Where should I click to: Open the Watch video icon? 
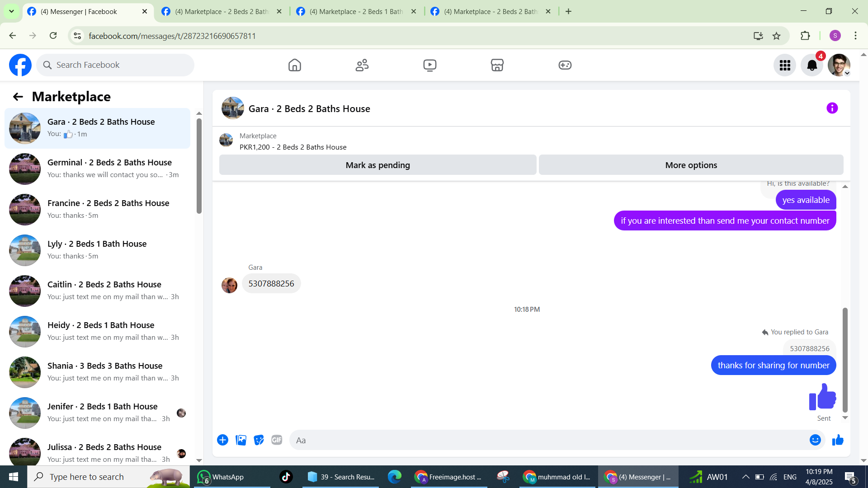point(429,65)
